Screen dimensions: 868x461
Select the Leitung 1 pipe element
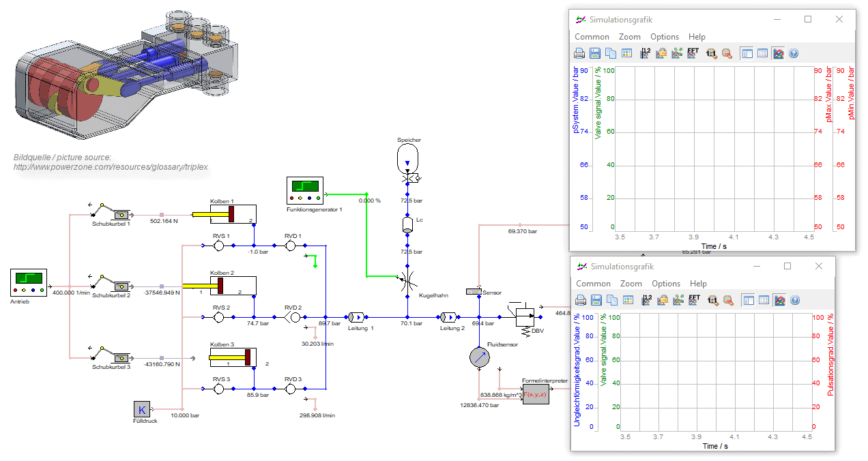coord(357,316)
